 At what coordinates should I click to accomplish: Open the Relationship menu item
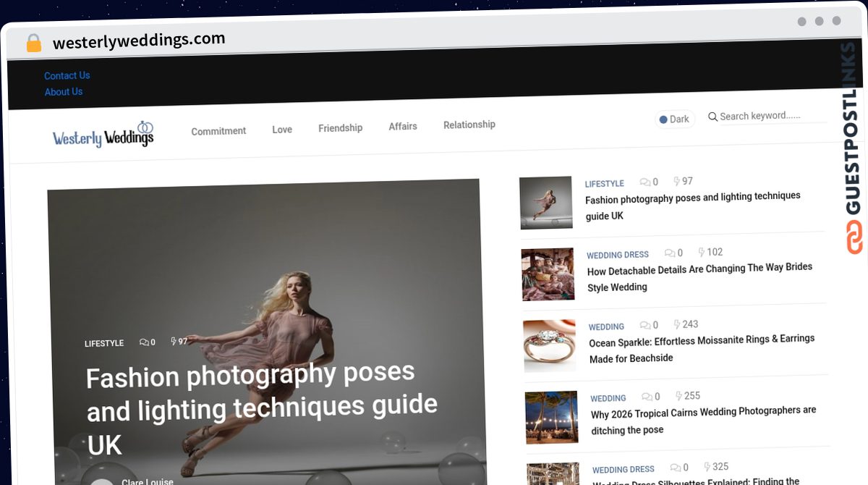[469, 125]
